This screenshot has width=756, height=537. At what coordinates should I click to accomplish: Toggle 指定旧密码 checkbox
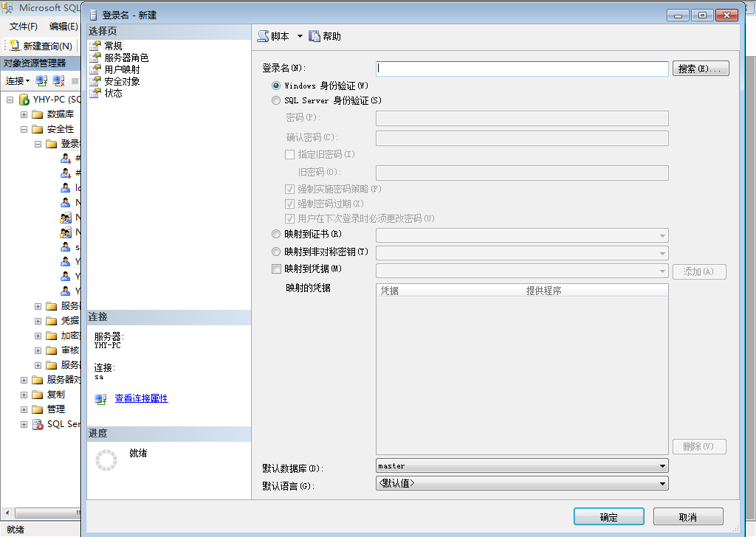[x=289, y=155]
